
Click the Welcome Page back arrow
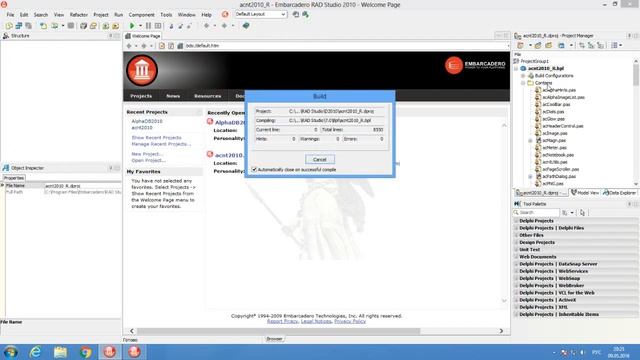[129, 46]
